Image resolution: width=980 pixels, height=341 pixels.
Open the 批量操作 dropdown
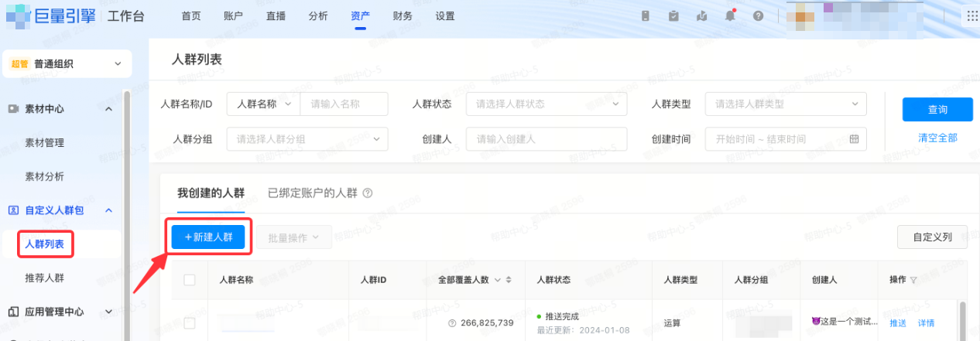point(295,237)
